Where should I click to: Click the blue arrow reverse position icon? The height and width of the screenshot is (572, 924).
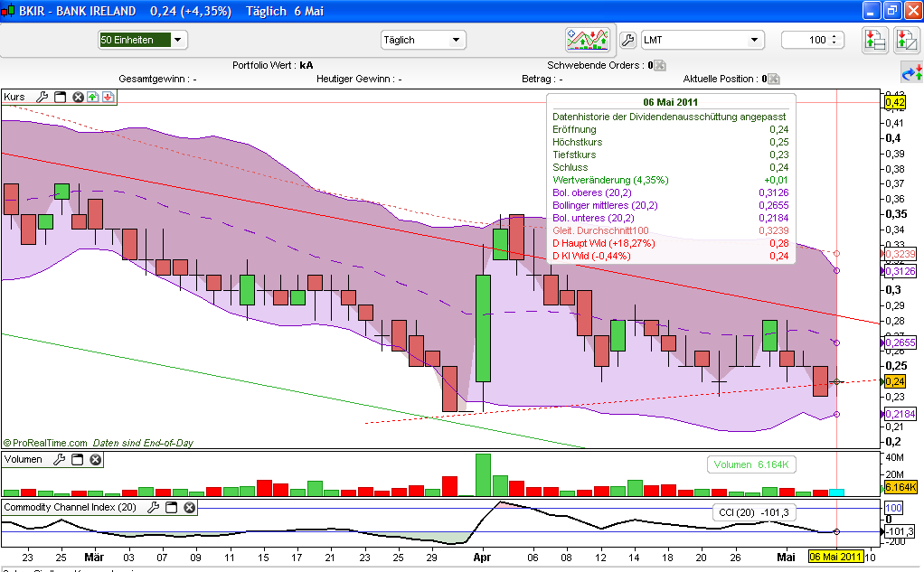(x=912, y=73)
